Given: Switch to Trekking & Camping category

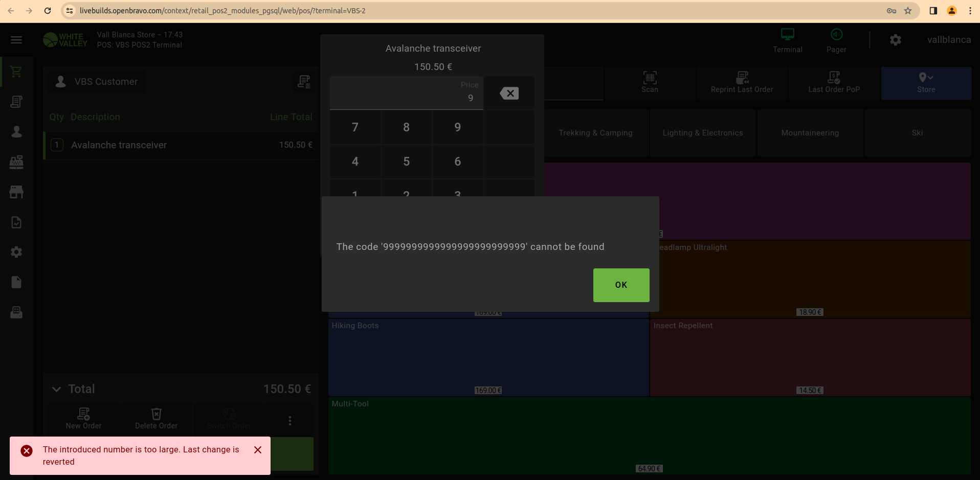Looking at the screenshot, I should pyautogui.click(x=596, y=133).
